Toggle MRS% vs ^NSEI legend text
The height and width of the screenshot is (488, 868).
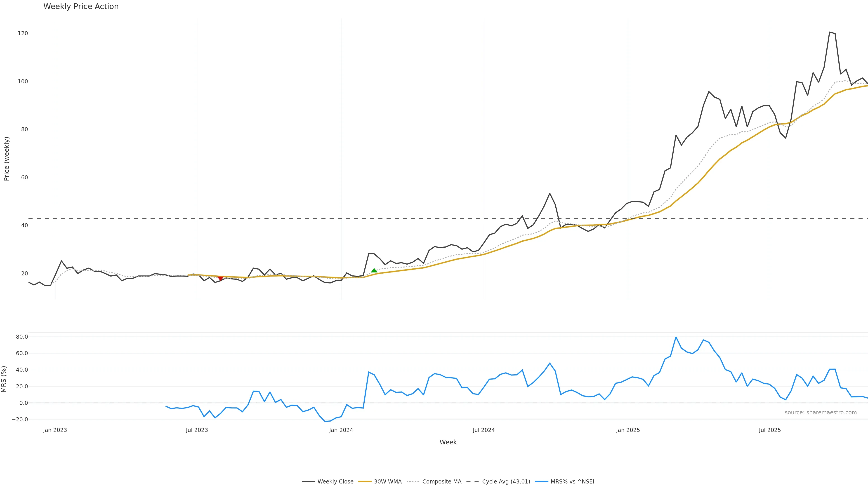click(572, 482)
